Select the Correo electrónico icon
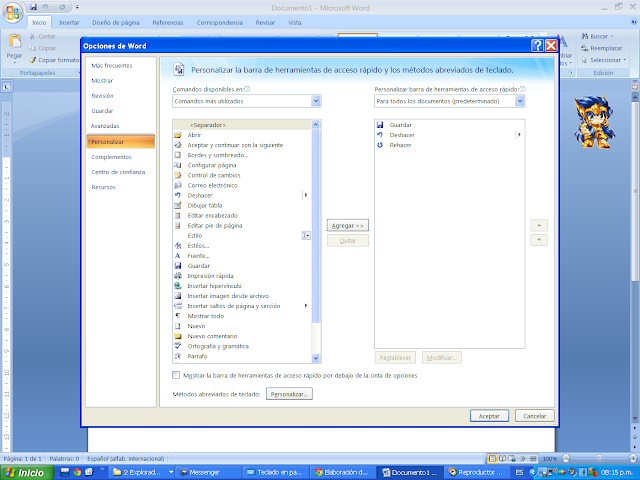The height and width of the screenshot is (480, 640). click(x=178, y=185)
